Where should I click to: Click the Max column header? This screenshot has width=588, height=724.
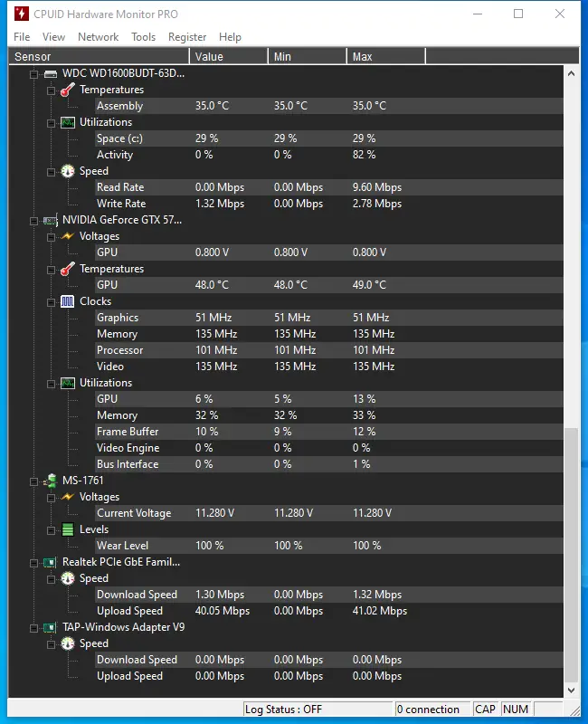(384, 56)
